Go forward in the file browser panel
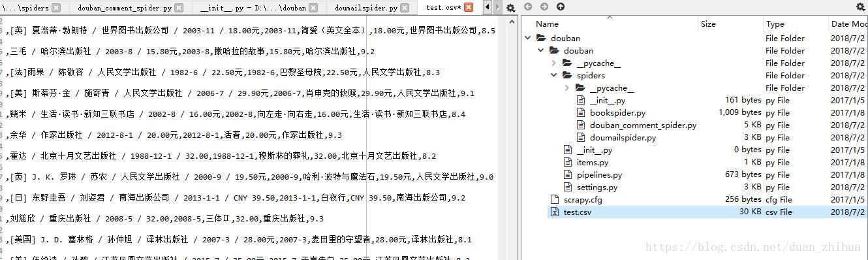 point(544,7)
